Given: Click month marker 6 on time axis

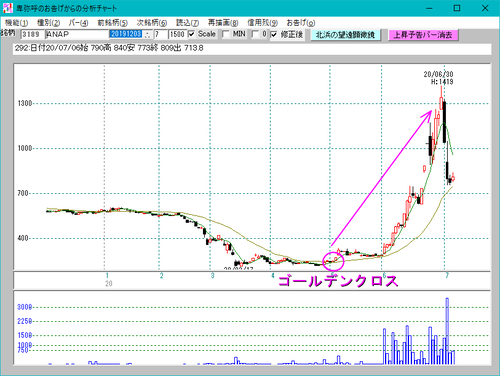Looking at the screenshot, I should coord(384,276).
